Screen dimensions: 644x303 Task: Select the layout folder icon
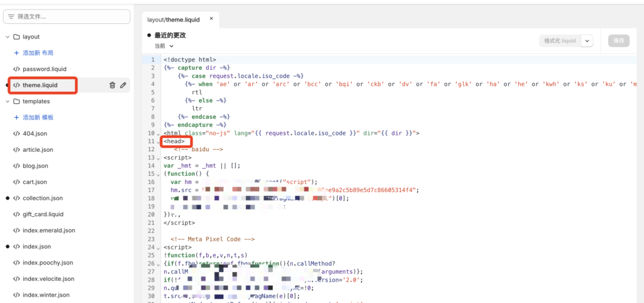(x=16, y=37)
